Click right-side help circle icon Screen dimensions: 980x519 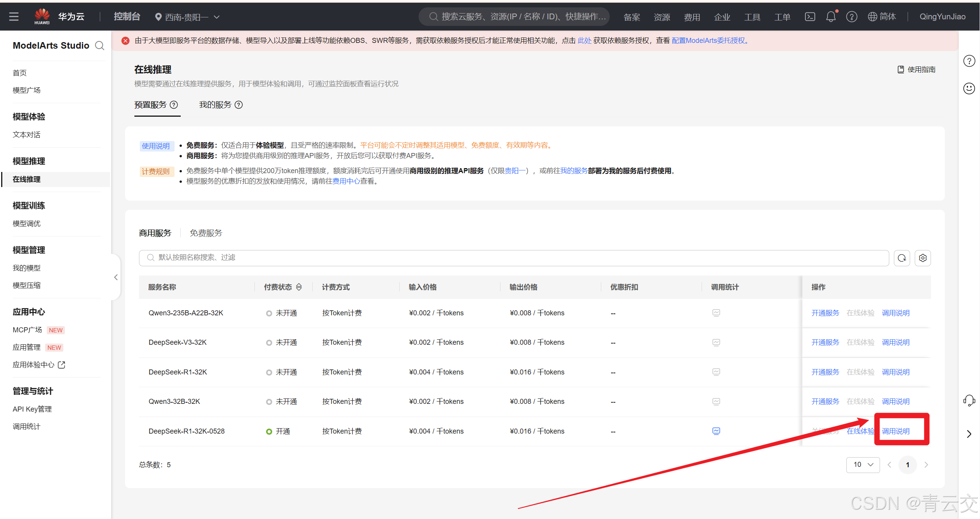[x=969, y=61]
